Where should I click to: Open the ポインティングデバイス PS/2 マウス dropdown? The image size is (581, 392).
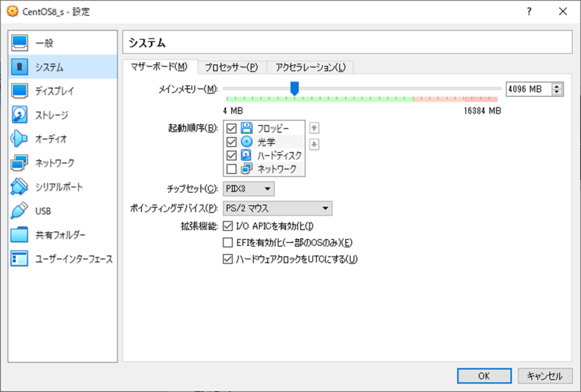click(277, 208)
